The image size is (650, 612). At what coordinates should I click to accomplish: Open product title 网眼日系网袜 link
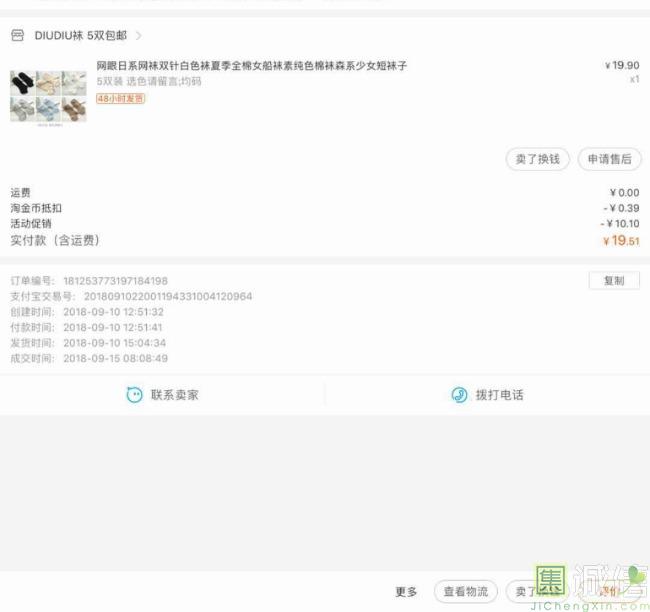(x=252, y=66)
